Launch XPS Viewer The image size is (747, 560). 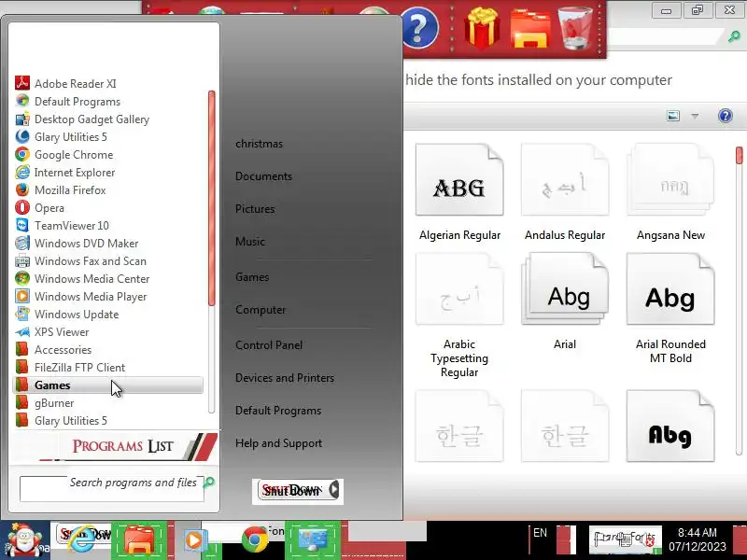(52, 332)
